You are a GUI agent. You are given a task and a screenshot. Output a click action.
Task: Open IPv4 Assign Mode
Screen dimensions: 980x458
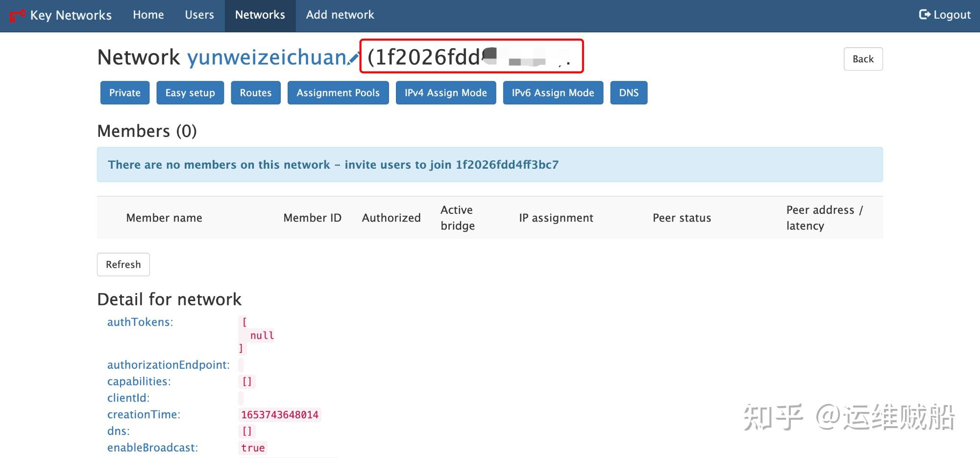point(446,93)
